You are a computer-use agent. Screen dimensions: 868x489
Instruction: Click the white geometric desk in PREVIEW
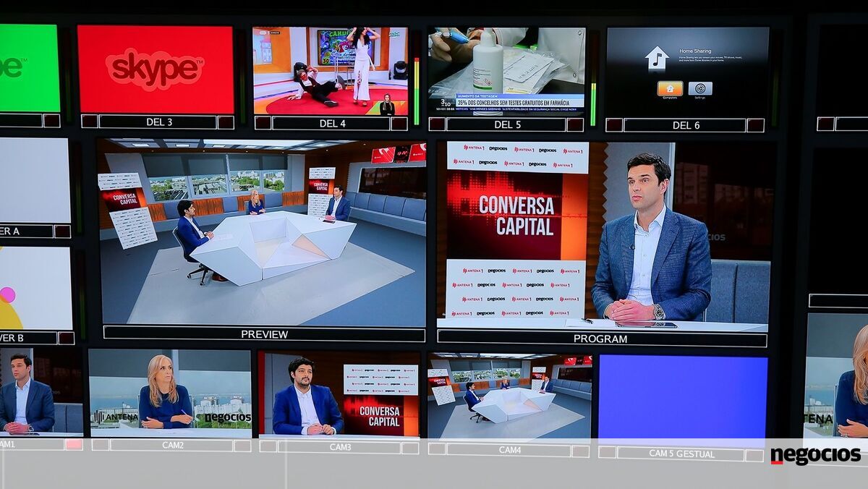point(273,247)
